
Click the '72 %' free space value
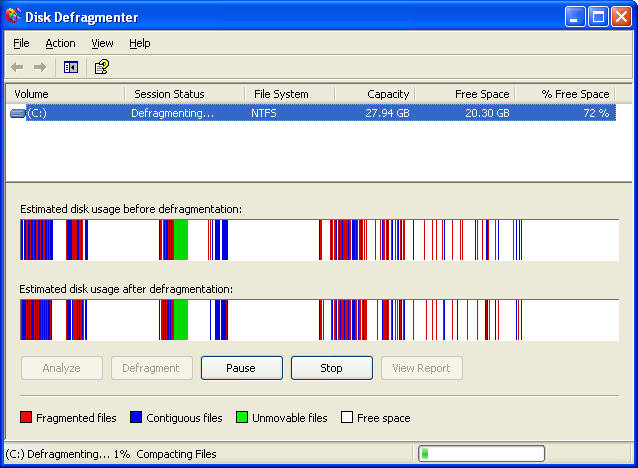coord(596,113)
